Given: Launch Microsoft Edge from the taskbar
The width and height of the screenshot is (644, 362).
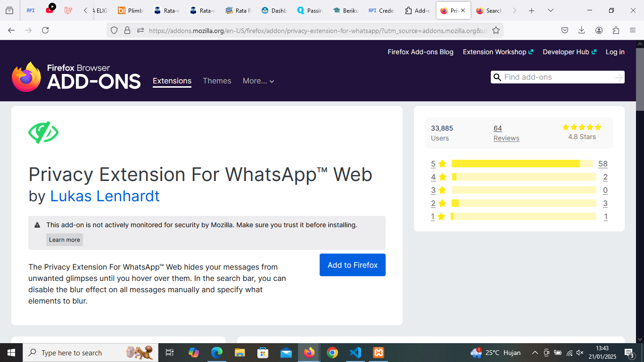Looking at the screenshot, I should tap(216, 353).
